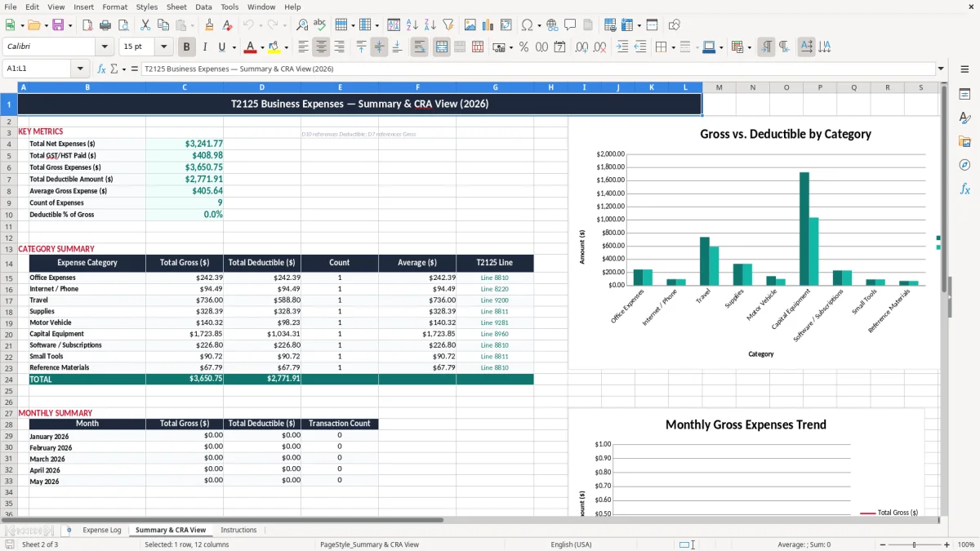The image size is (980, 551).
Task: Toggle Center Horizontally alignment
Action: tap(322, 47)
